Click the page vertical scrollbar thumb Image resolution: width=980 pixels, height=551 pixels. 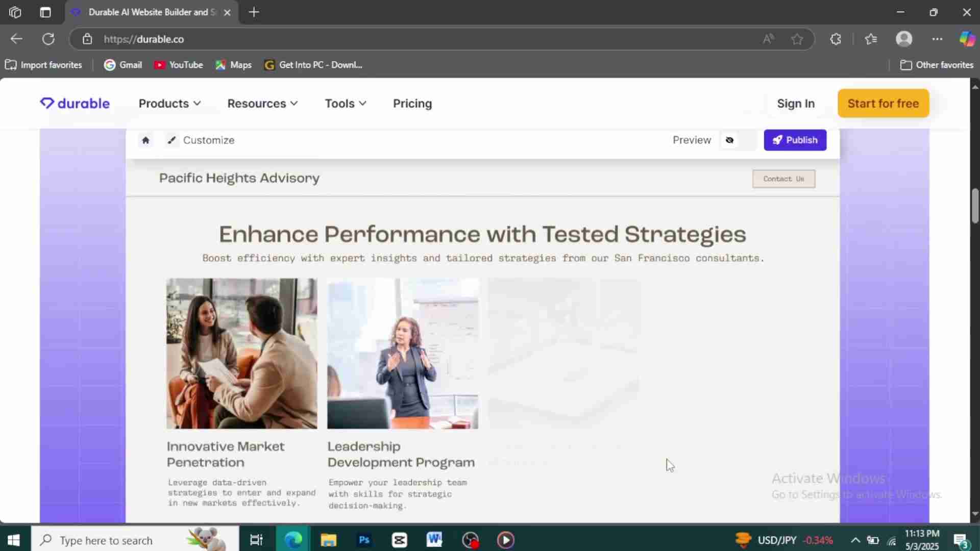[975, 206]
